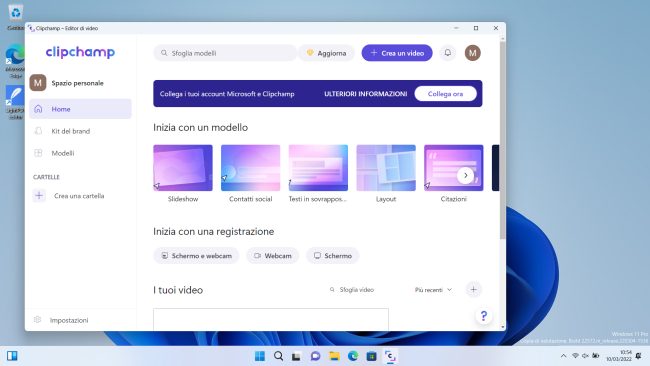This screenshot has width=650, height=366.
Task: Open Task View on the taskbar
Action: 296,356
